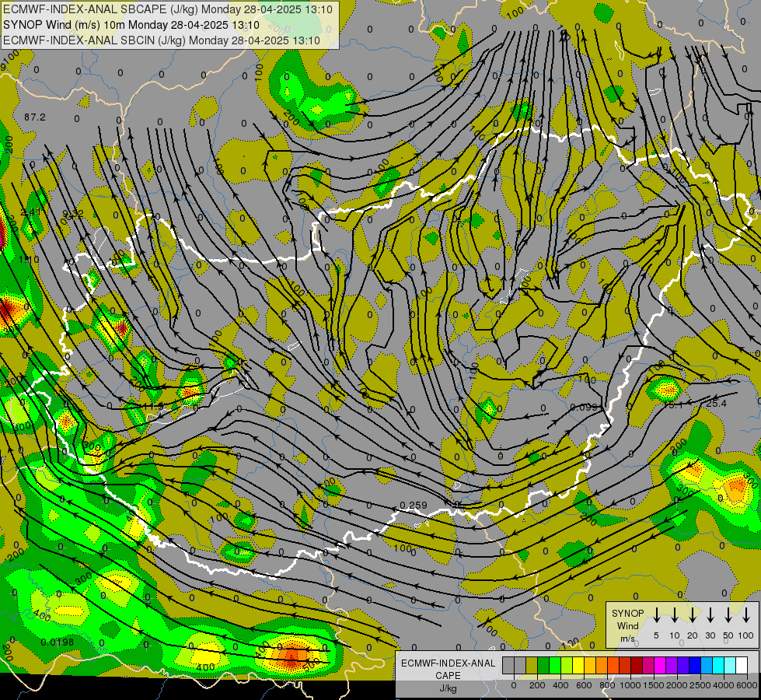The height and width of the screenshot is (700, 761).
Task: Click the '1000' tick label on the color bar
Action: pyautogui.click(x=630, y=685)
